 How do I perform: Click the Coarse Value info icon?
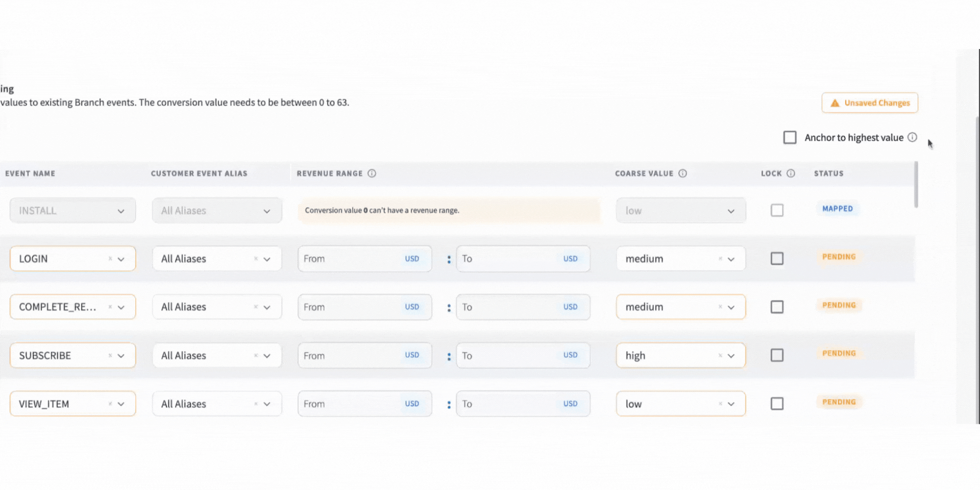(683, 173)
